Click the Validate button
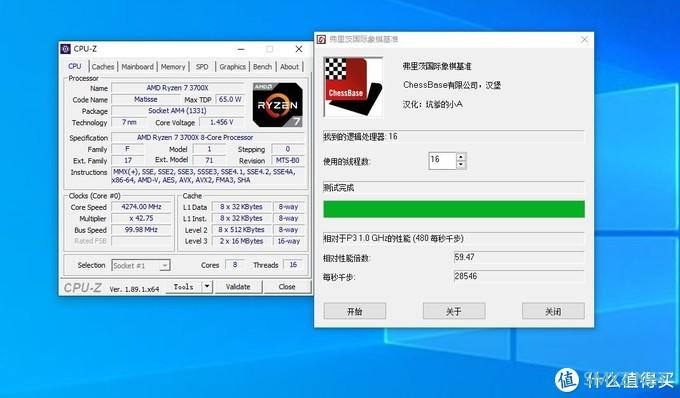Image resolution: width=680 pixels, height=398 pixels. pos(238,287)
